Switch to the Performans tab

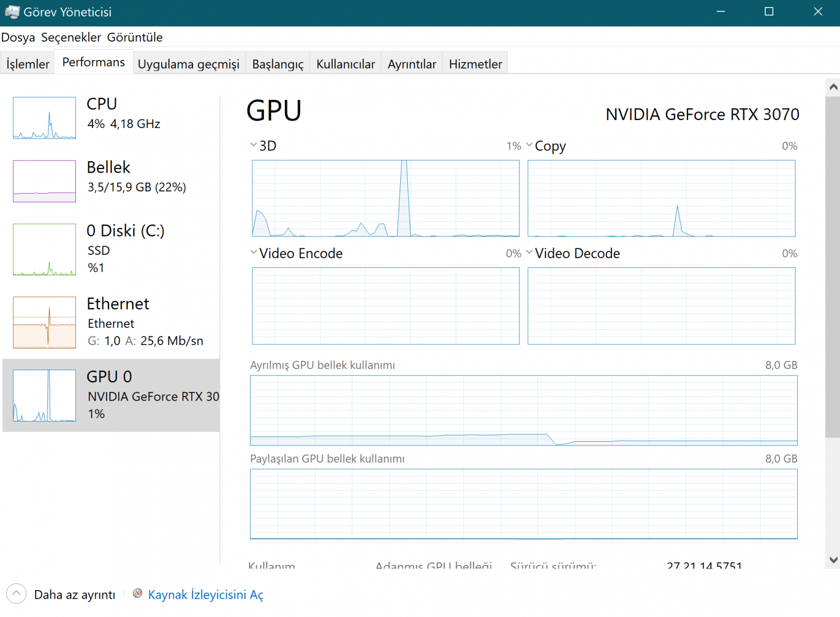(x=94, y=62)
